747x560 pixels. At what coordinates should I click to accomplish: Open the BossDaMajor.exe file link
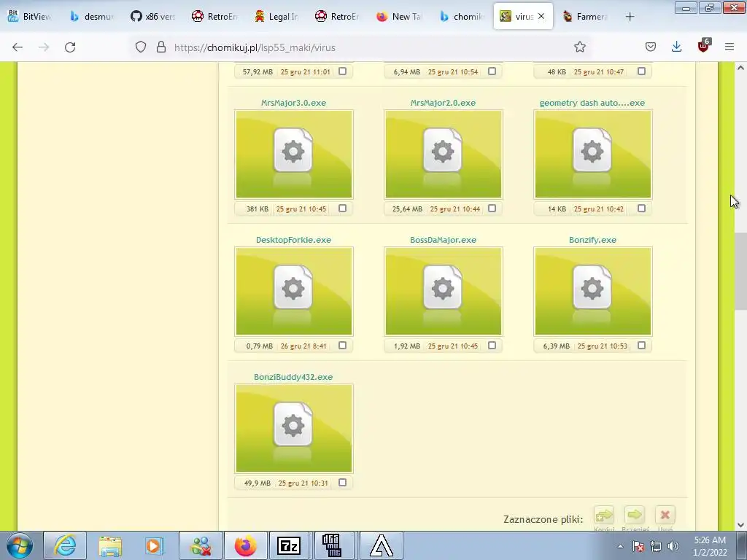(443, 240)
